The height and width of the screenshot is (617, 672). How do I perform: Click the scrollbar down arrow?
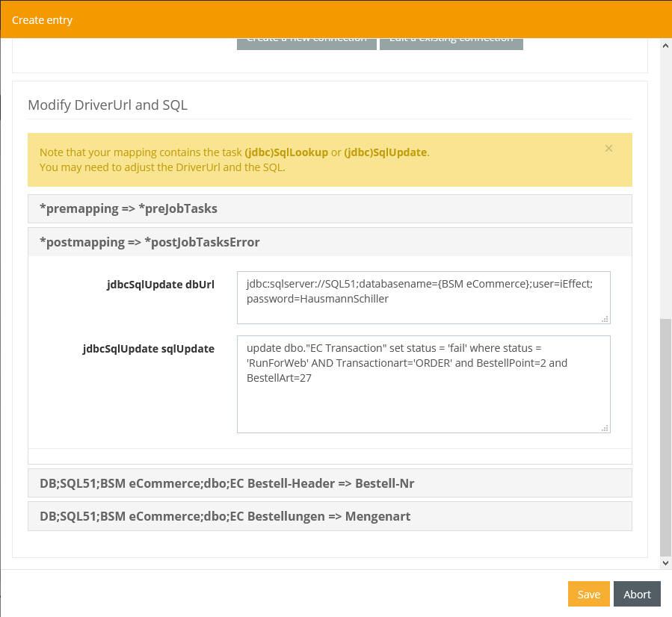click(665, 562)
